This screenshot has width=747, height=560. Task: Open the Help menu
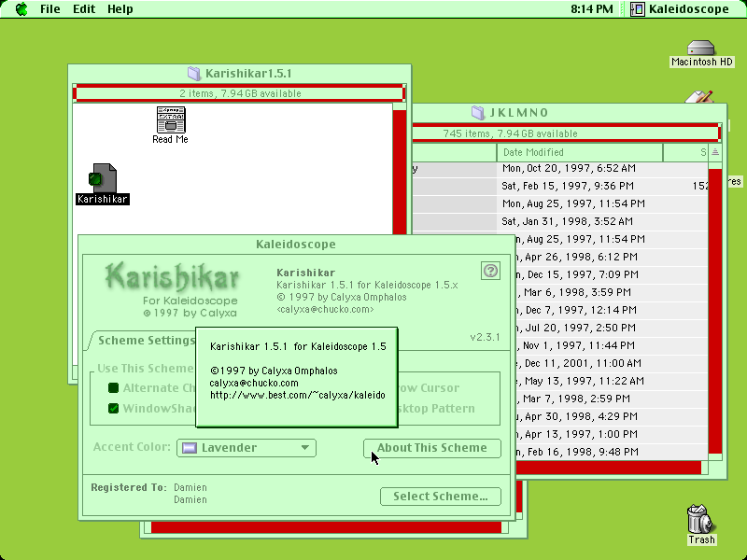coord(120,9)
